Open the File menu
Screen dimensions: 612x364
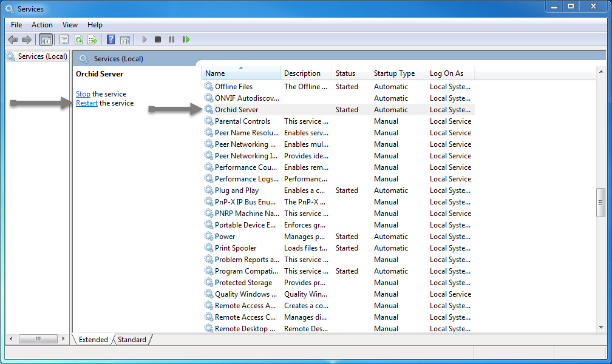pyautogui.click(x=16, y=25)
